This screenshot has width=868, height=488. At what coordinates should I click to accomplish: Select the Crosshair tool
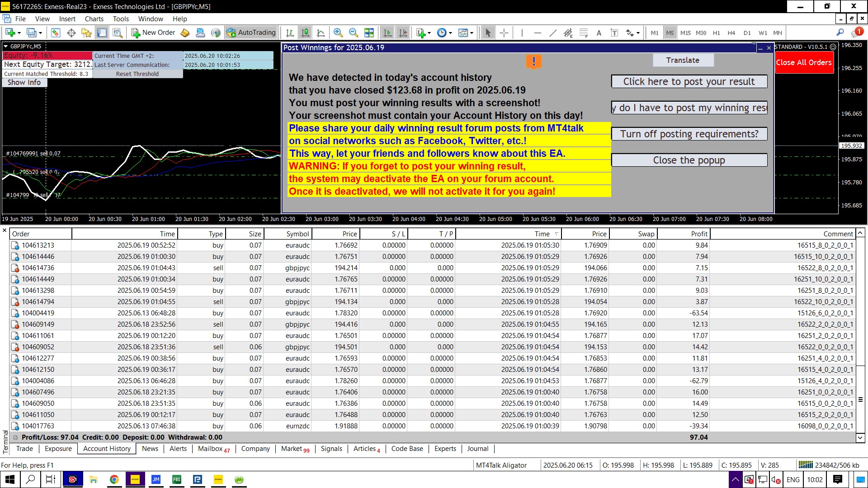(x=504, y=33)
